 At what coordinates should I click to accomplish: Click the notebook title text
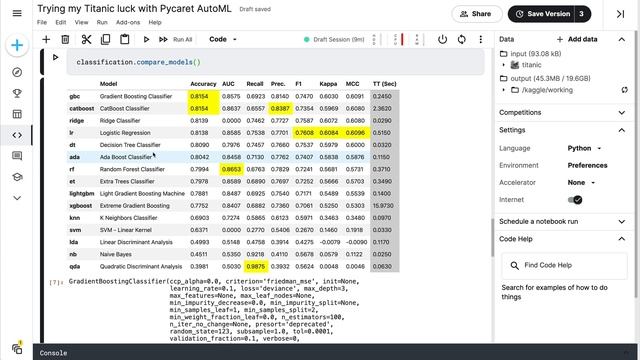134,9
